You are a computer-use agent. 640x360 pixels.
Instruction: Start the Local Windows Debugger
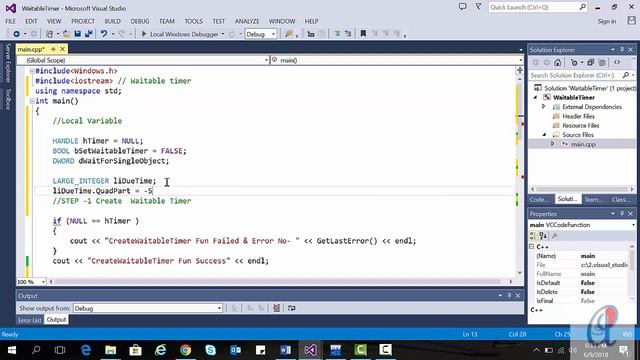pyautogui.click(x=181, y=34)
